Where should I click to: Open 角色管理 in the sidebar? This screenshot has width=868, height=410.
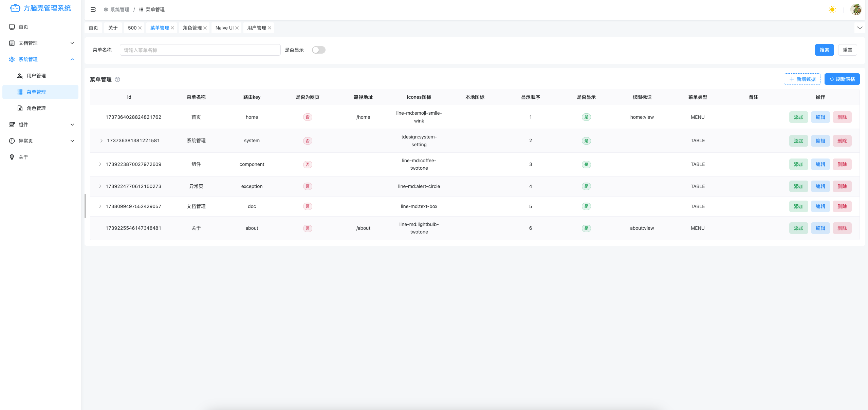tap(36, 108)
